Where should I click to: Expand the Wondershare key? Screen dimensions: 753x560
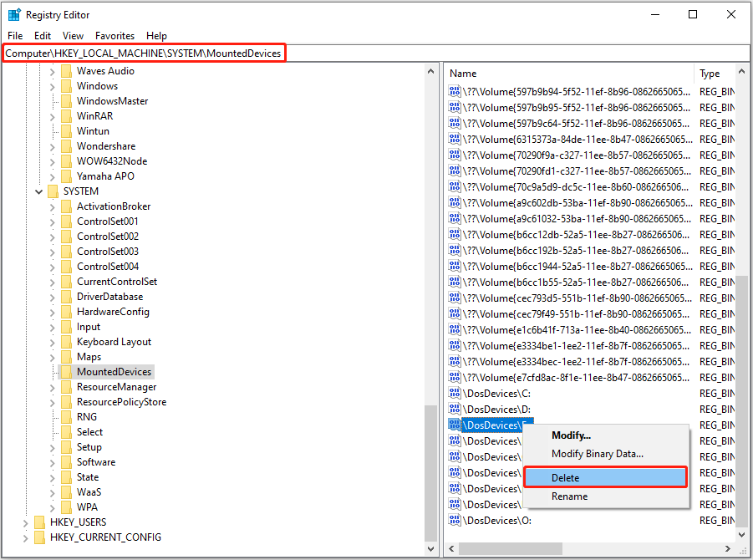53,146
